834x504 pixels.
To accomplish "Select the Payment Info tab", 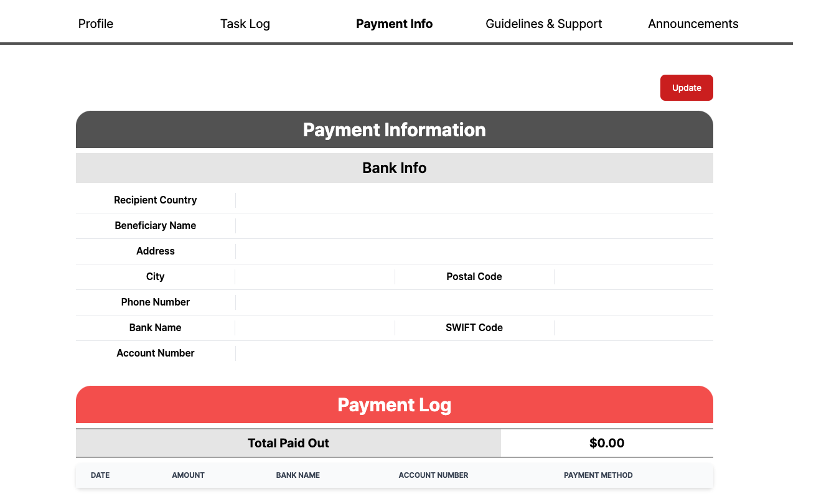I will coord(394,24).
